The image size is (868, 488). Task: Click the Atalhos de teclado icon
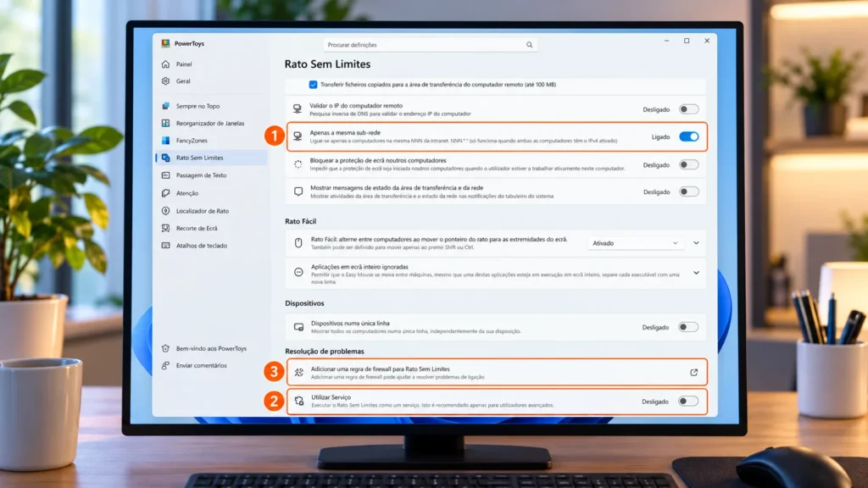[x=165, y=245]
